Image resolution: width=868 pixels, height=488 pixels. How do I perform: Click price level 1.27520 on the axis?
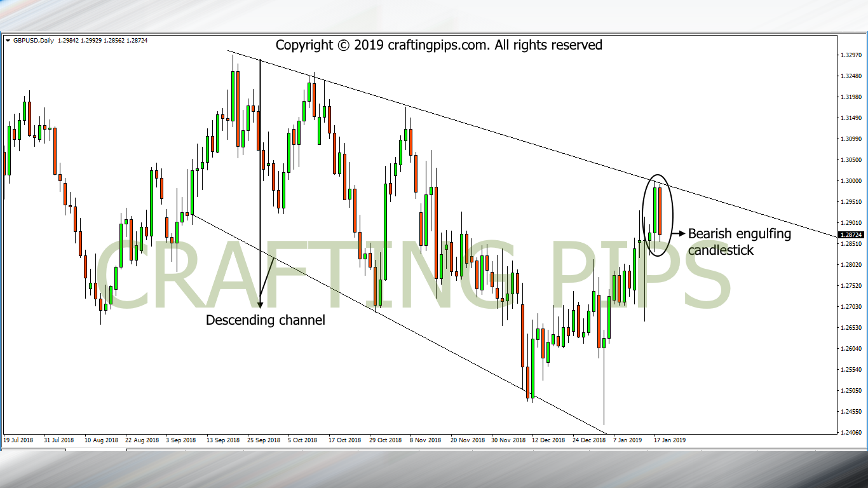click(850, 286)
